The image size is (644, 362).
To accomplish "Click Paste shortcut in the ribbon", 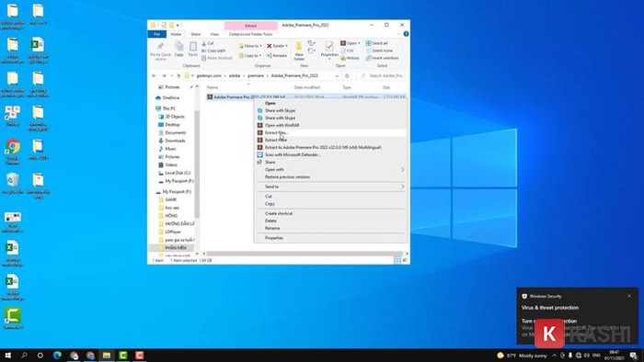I will pyautogui.click(x=217, y=58).
